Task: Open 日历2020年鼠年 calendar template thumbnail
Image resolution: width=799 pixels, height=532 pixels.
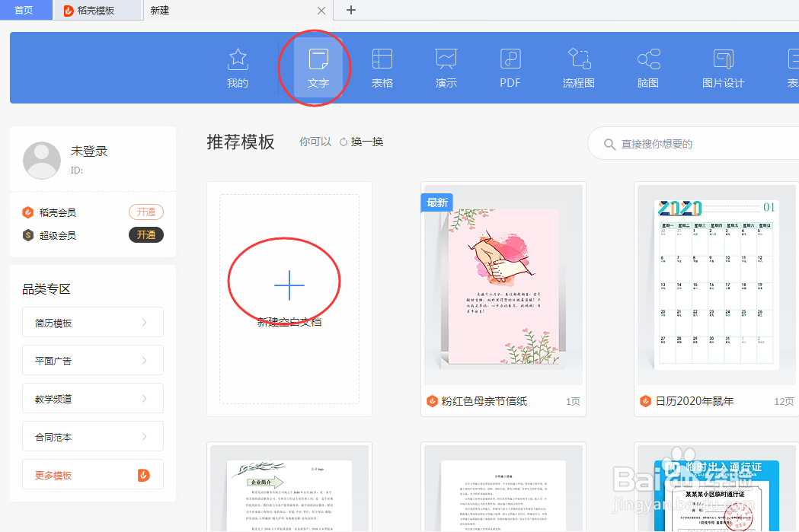Action: click(717, 285)
